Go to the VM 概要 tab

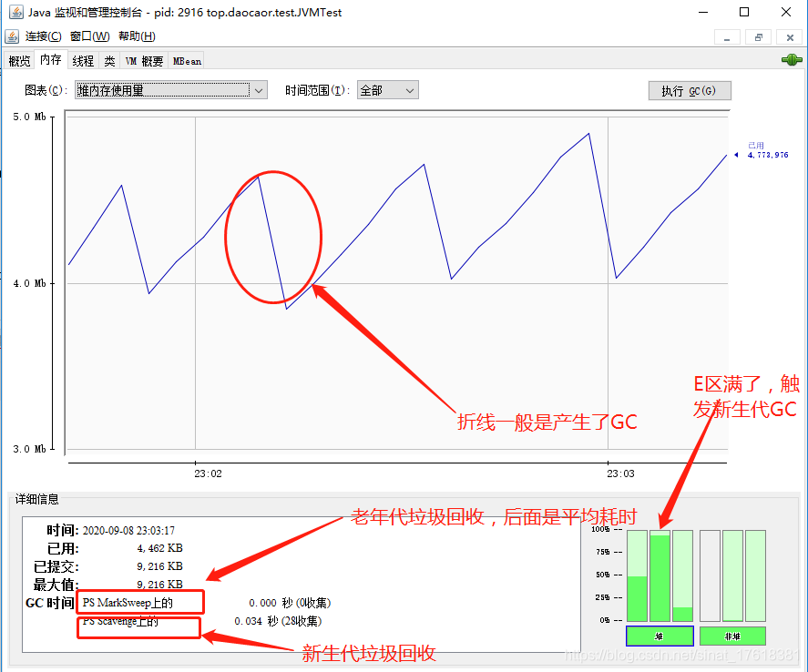pyautogui.click(x=144, y=61)
